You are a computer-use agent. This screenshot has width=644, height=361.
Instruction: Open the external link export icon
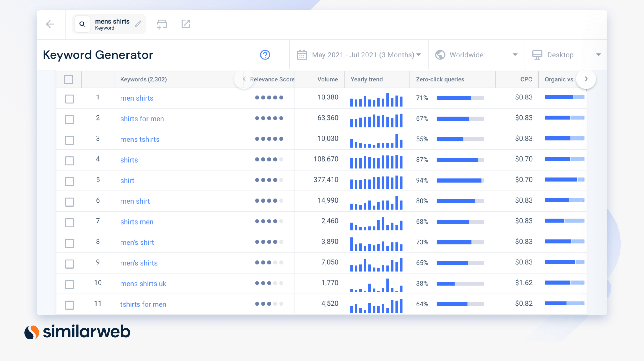(186, 24)
